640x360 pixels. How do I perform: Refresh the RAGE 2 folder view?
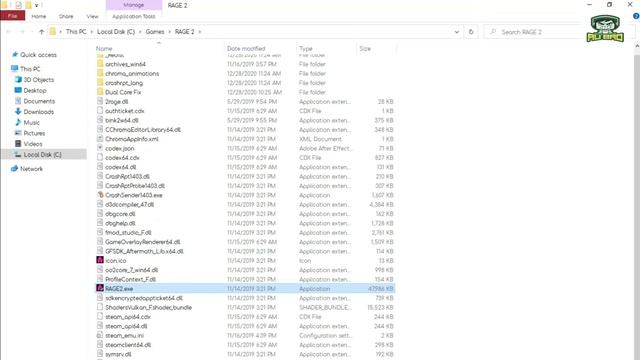click(x=471, y=32)
